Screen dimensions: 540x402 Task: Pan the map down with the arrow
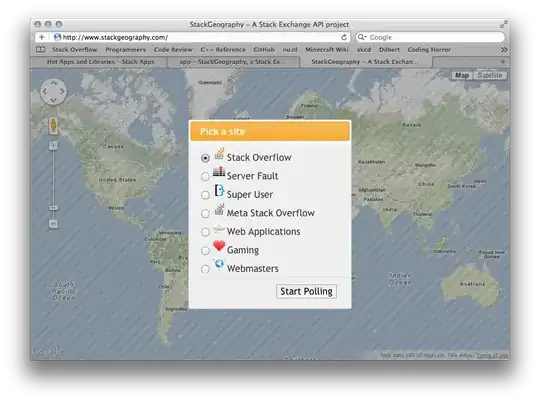53,100
